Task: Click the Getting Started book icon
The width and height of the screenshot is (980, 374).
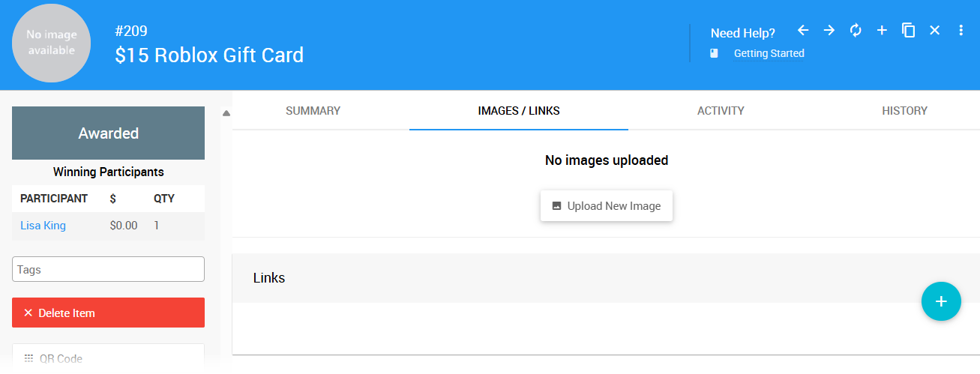Action: click(715, 53)
